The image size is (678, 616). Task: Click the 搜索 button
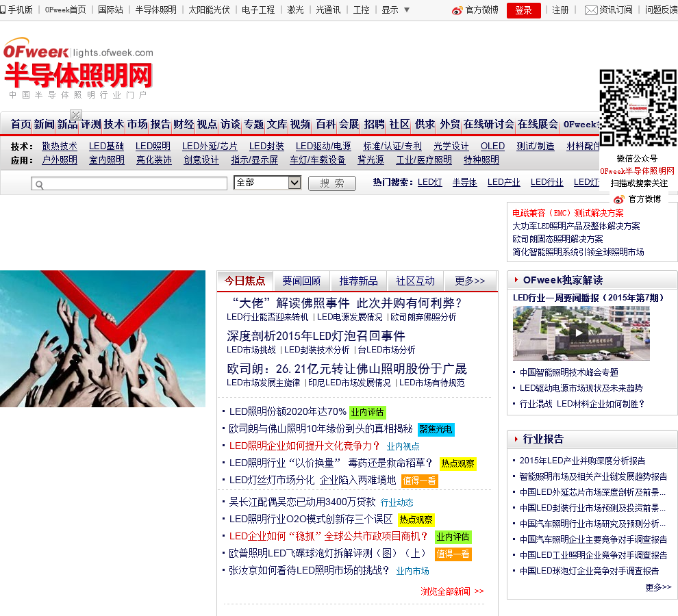[332, 183]
